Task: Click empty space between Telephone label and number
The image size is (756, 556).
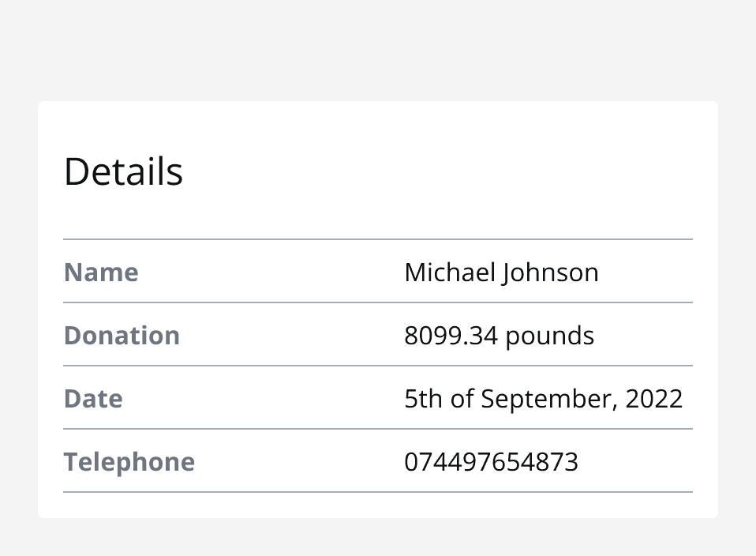Action: (x=300, y=462)
